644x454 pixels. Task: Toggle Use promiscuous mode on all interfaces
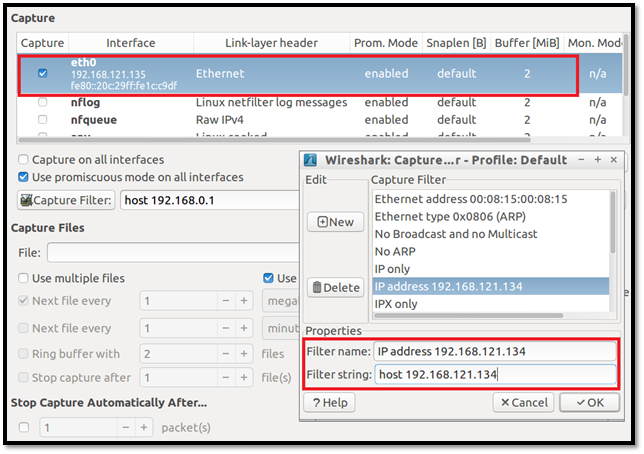click(25, 178)
